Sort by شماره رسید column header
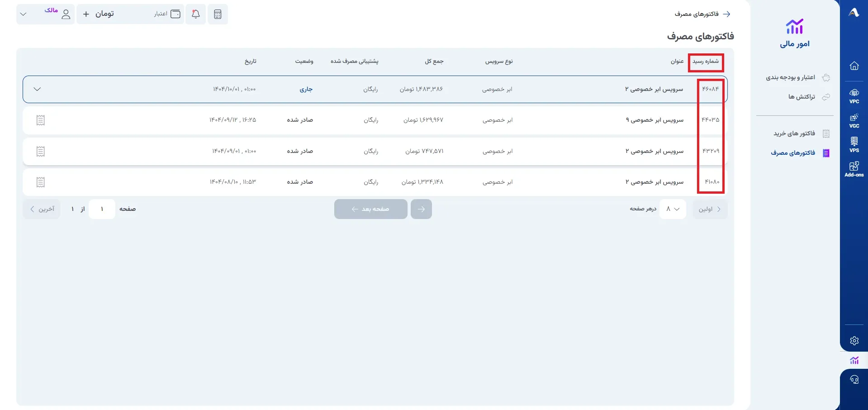Viewport: 868px width, 410px height. click(x=706, y=61)
